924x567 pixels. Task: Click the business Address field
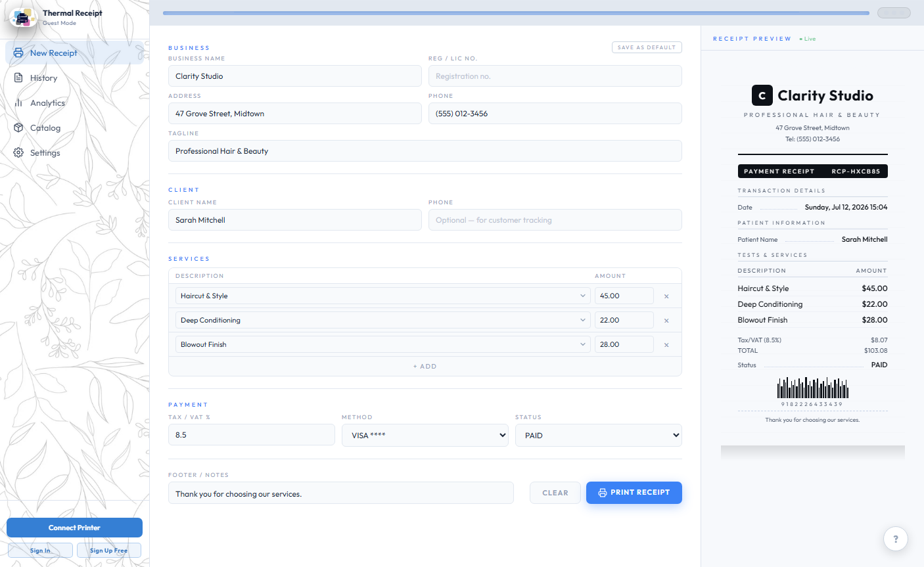[x=294, y=114]
